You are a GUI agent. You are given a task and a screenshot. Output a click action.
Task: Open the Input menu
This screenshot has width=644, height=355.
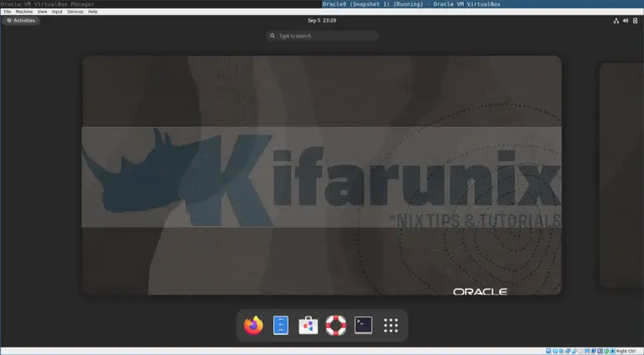[x=57, y=12]
